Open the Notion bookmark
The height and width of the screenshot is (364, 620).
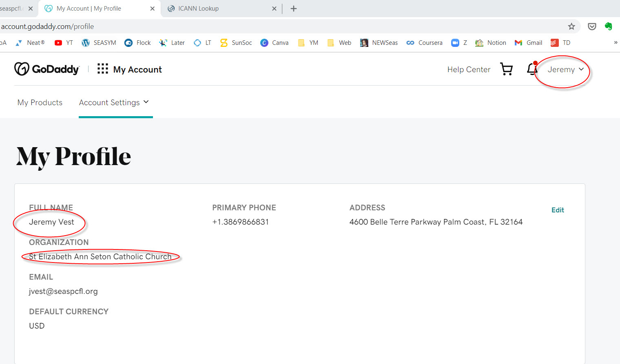491,43
